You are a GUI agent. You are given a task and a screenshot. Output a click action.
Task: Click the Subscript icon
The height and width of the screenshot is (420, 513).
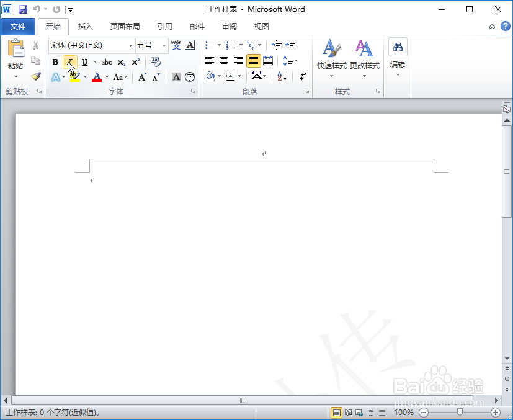tap(121, 61)
